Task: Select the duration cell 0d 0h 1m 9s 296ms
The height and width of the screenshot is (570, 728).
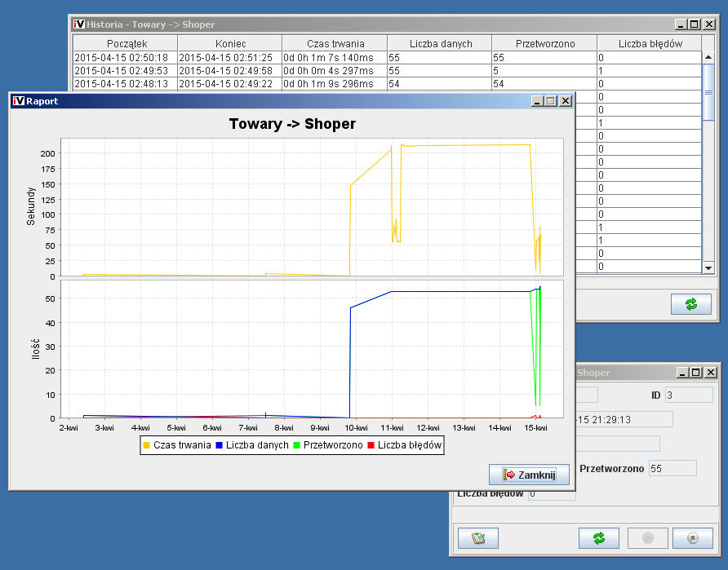Action: pos(335,83)
